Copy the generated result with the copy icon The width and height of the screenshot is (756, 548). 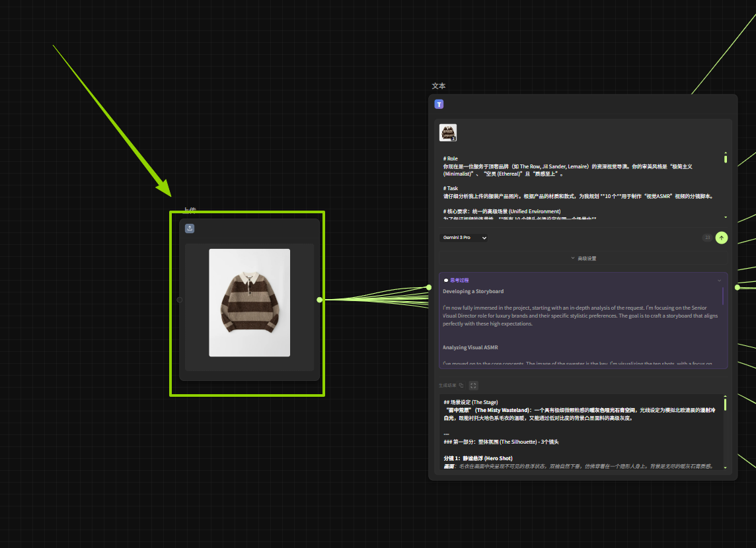click(461, 385)
